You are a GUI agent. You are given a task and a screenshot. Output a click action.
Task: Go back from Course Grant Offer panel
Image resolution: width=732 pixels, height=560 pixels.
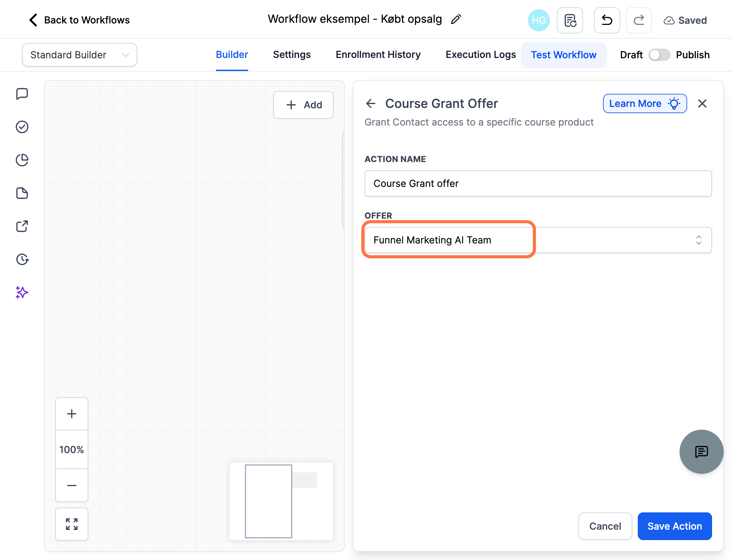point(371,103)
